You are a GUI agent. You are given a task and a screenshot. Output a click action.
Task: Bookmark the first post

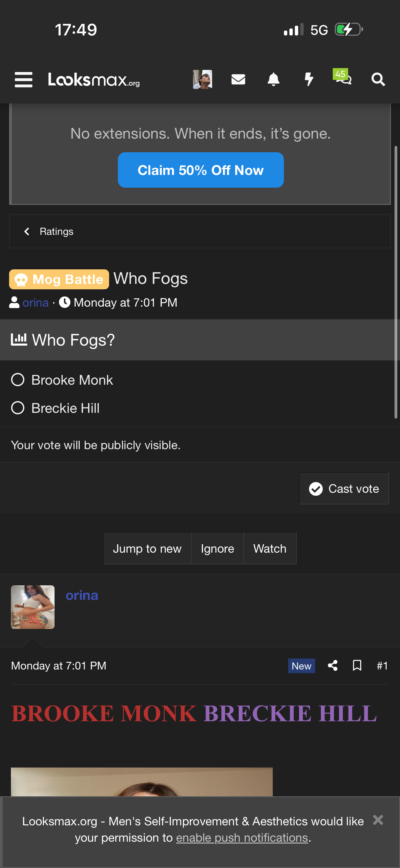[357, 666]
